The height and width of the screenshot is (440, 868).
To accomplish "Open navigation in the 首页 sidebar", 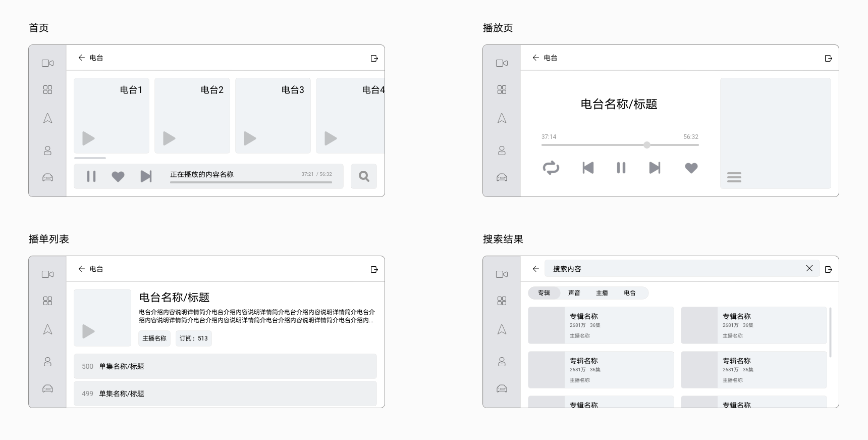I will pos(47,119).
